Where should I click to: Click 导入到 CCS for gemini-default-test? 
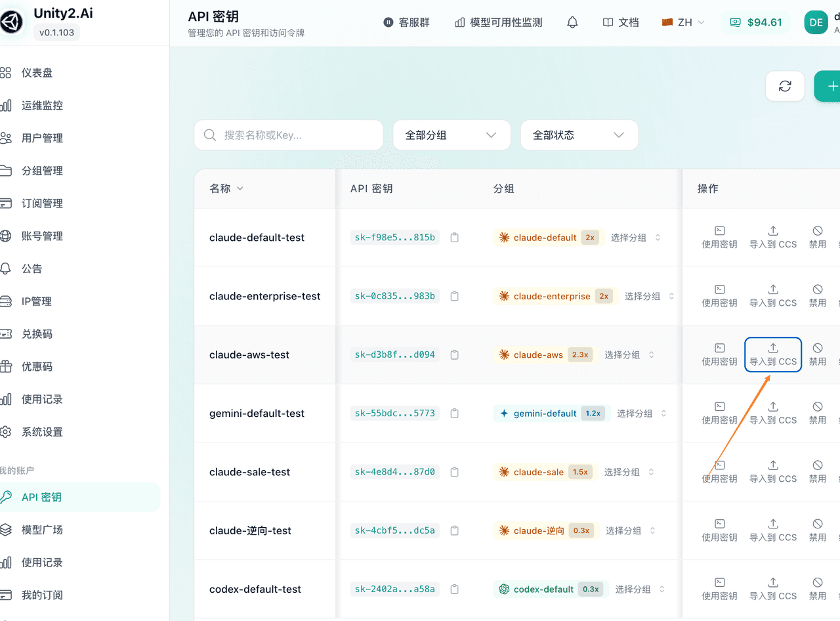click(773, 414)
